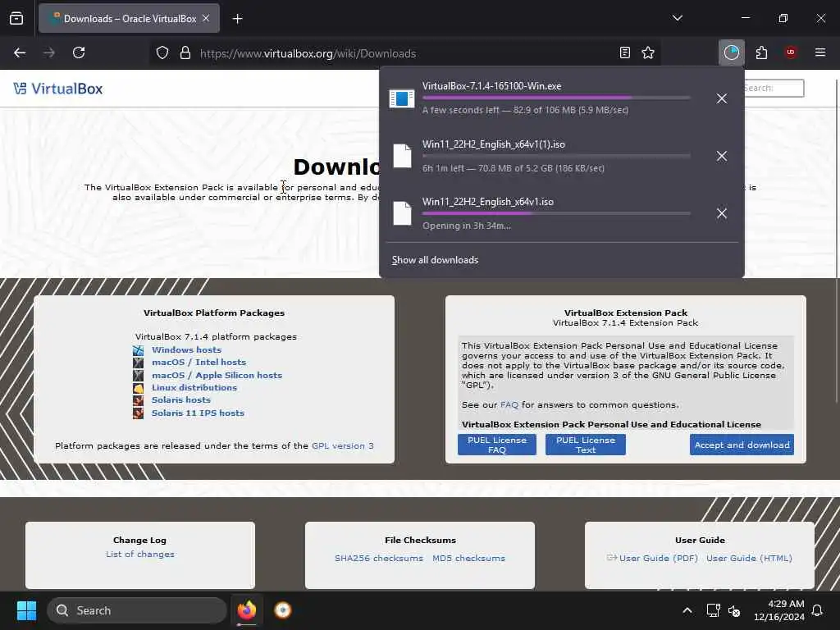This screenshot has width=840, height=630.
Task: Click VirtualBox installer file icon
Action: pyautogui.click(x=402, y=98)
